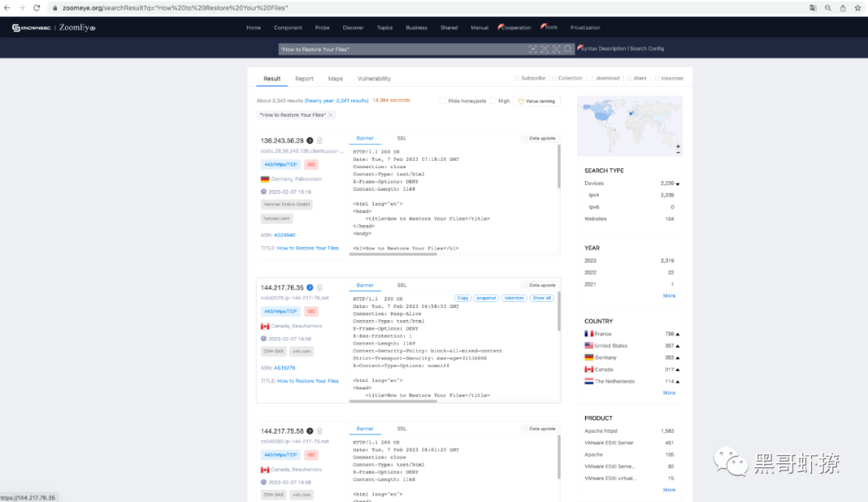The height and width of the screenshot is (502, 868).
Task: Click the translate page icon in address bar
Action: click(813, 8)
